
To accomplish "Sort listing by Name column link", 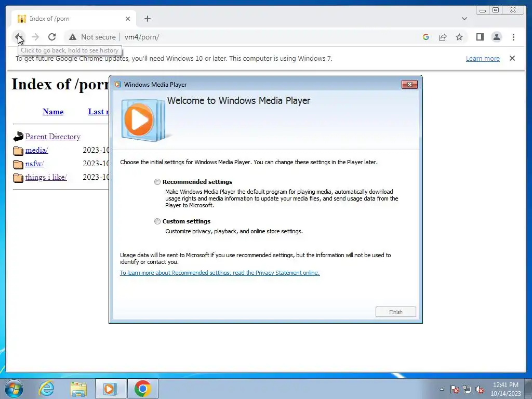I will (53, 112).
